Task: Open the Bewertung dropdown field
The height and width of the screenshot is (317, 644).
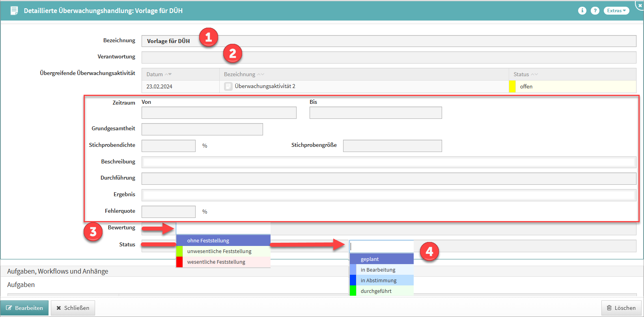Action: point(223,228)
